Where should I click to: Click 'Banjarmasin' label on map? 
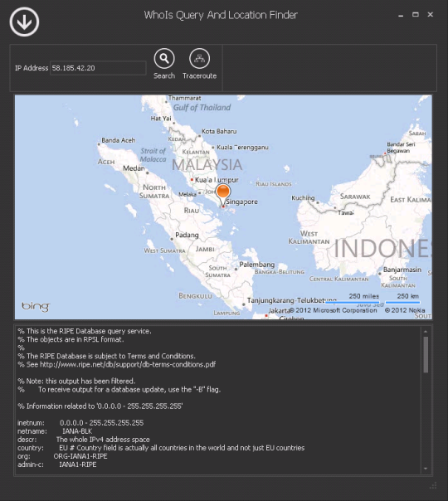(402, 270)
